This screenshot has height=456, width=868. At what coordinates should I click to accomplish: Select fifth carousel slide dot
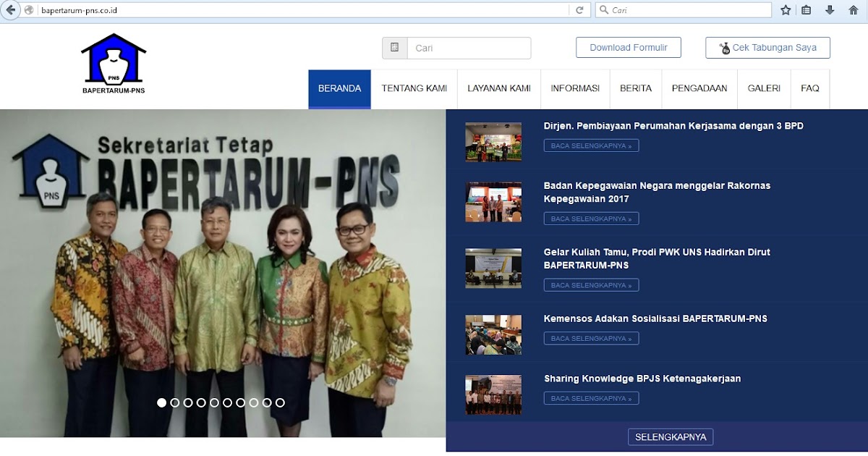coord(214,402)
